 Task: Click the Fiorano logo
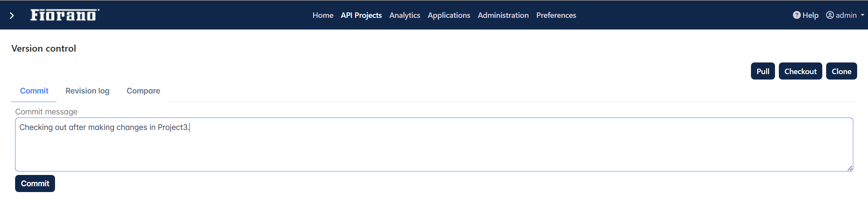tap(65, 15)
